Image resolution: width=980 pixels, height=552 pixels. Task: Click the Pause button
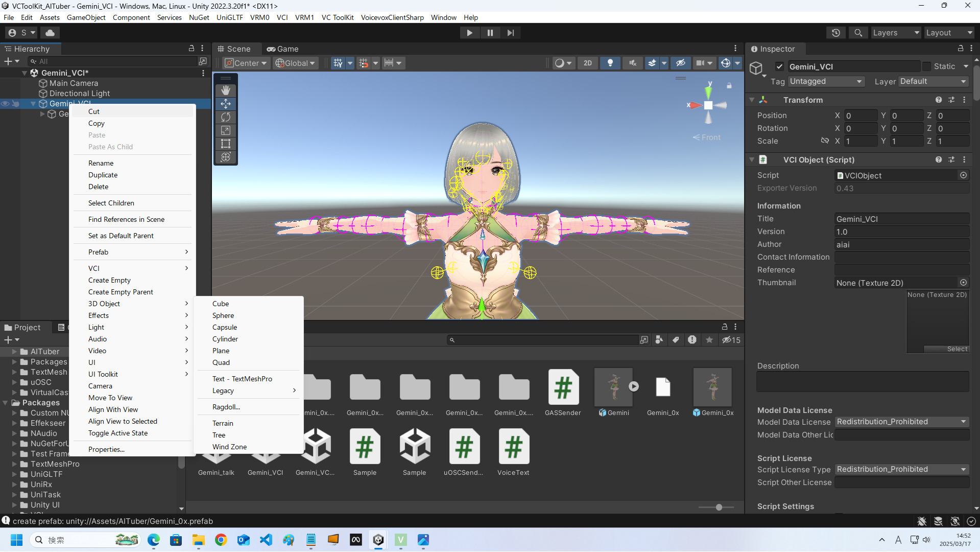click(490, 33)
